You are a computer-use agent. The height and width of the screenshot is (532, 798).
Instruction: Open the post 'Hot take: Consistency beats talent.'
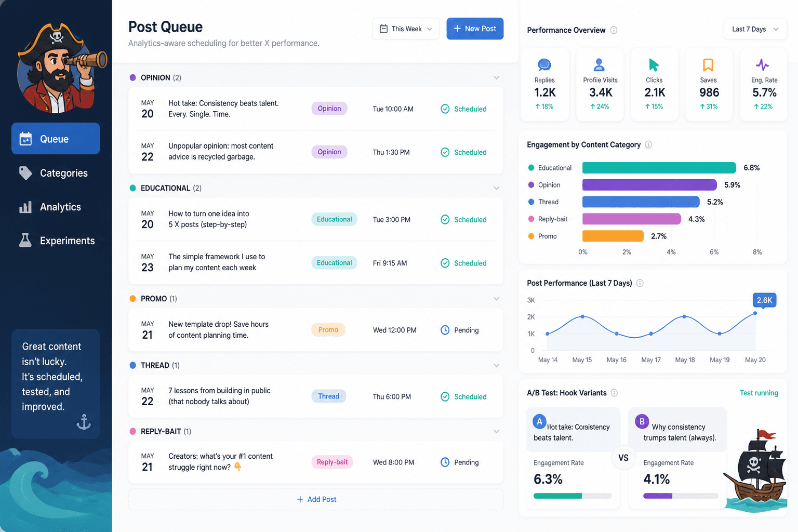315,109
